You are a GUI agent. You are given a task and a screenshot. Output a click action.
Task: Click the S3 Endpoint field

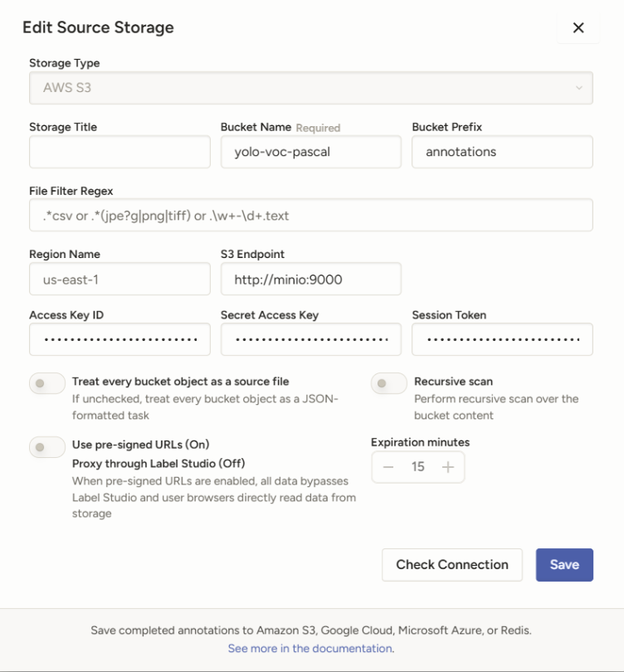[x=310, y=280]
